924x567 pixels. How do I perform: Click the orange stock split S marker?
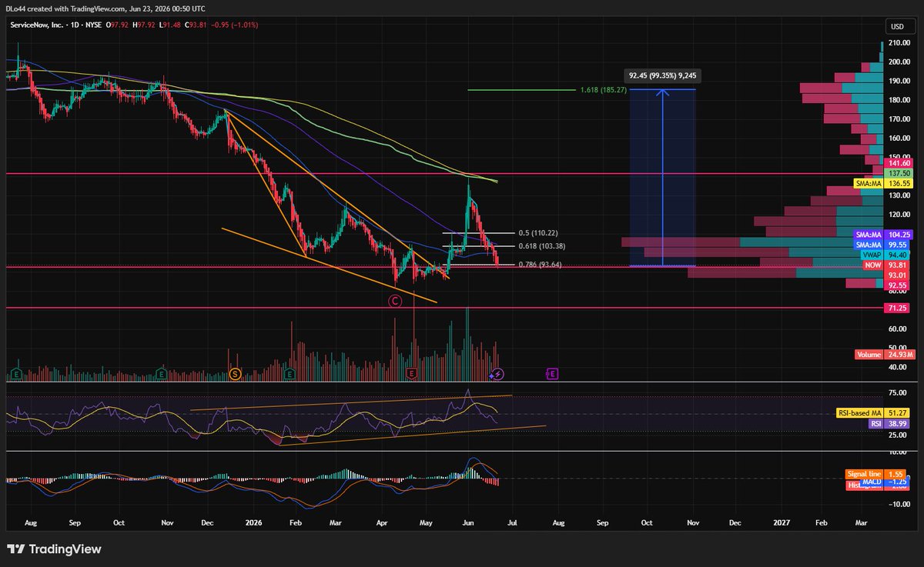tap(236, 374)
